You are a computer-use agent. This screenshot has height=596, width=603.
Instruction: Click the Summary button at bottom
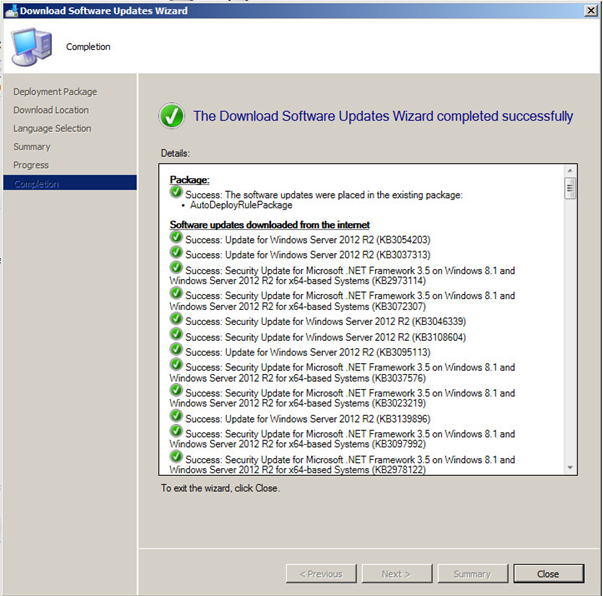coord(473,574)
